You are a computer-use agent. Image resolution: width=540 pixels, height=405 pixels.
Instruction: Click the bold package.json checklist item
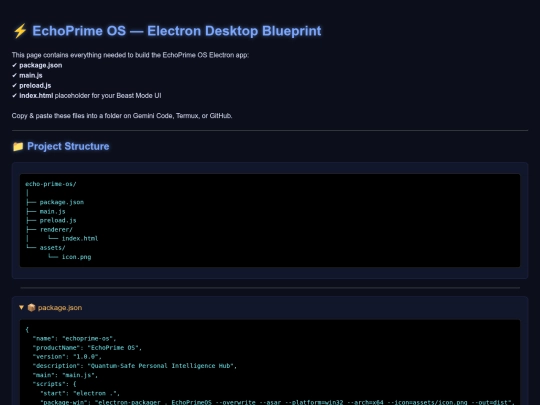pyautogui.click(x=41, y=65)
